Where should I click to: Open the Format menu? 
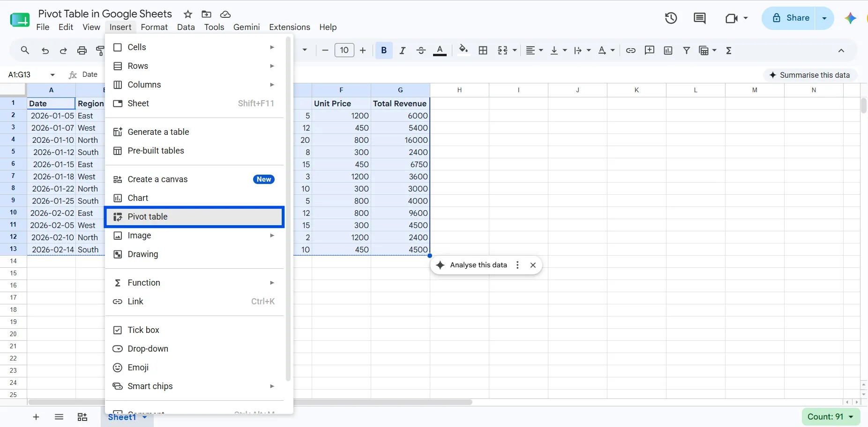pos(154,27)
